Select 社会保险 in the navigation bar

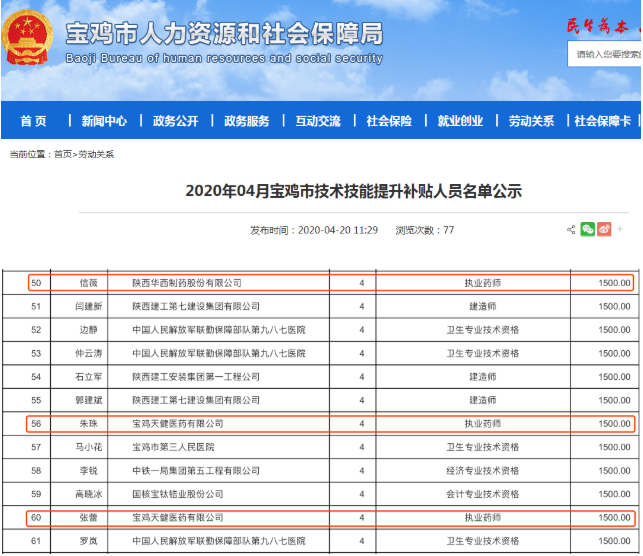[x=389, y=121]
